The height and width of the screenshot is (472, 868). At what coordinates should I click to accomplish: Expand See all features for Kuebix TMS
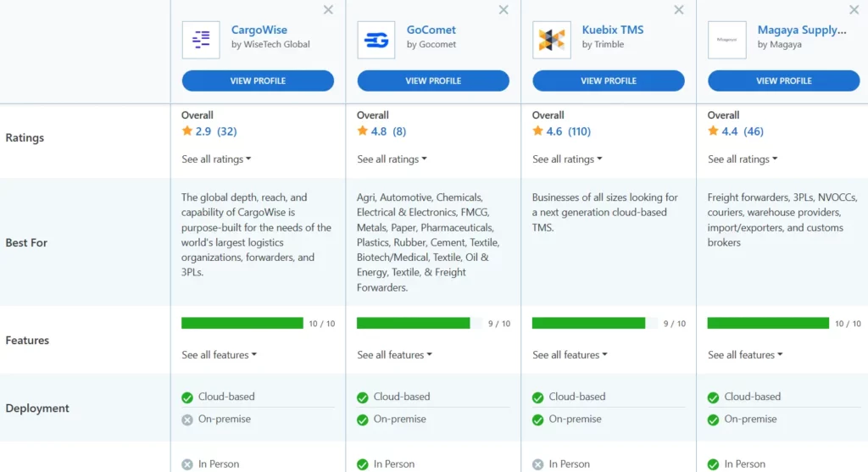pyautogui.click(x=570, y=355)
